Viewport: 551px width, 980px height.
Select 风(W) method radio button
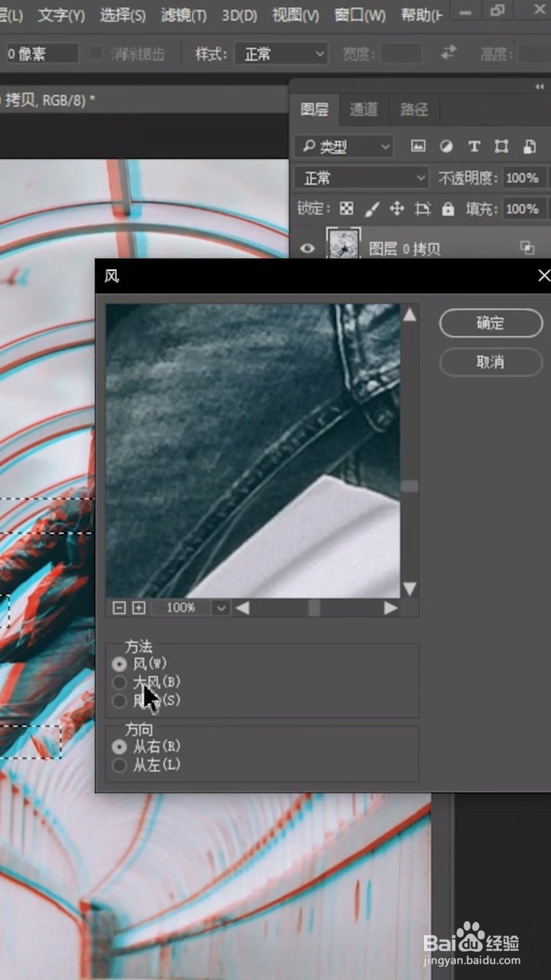(119, 664)
